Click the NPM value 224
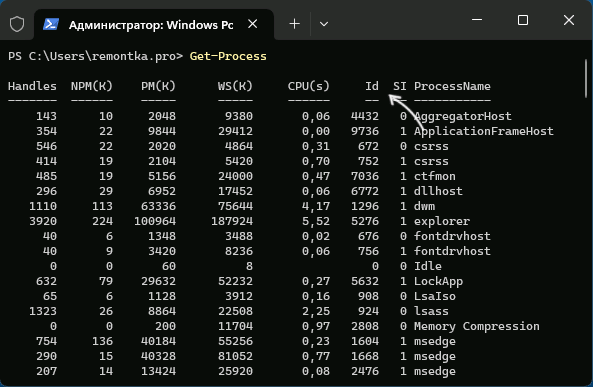Screen dimensions: 593x387 pyautogui.click(x=102, y=221)
